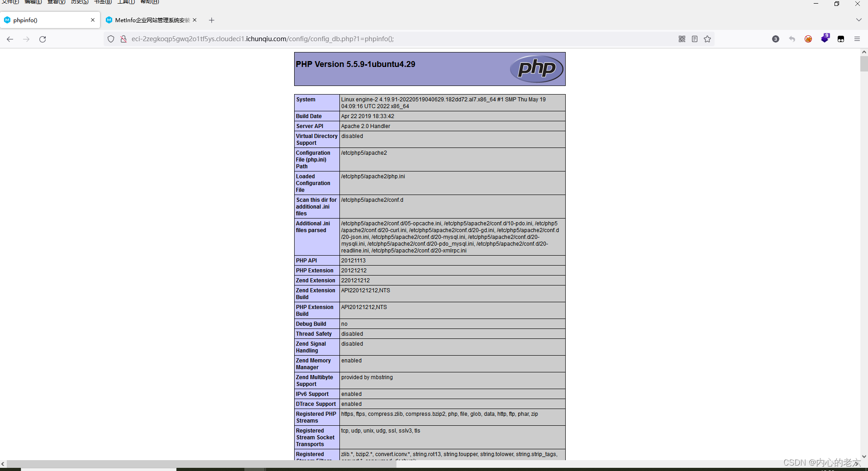This screenshot has width=868, height=471.
Task: Click the provided by mbstring value
Action: tap(367, 377)
